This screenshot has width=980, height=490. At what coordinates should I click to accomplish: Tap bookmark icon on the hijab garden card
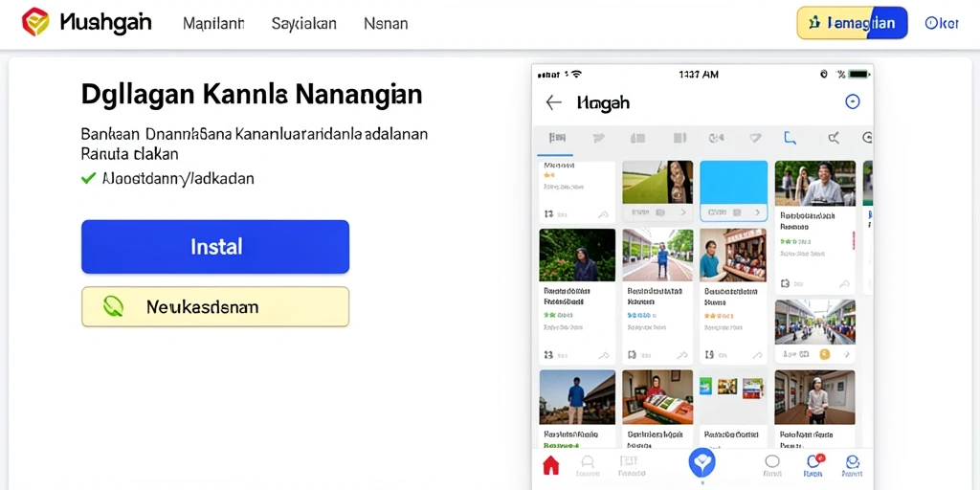548,355
